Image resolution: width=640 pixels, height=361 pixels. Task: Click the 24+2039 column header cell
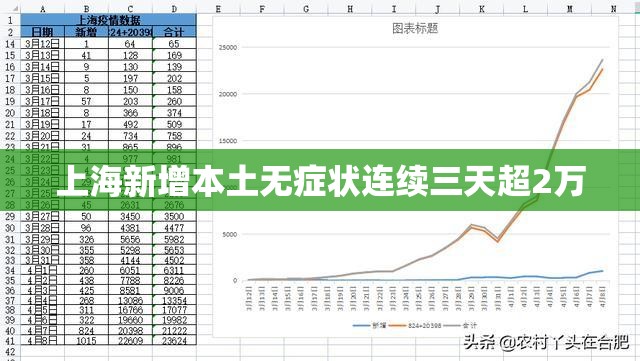coord(130,31)
